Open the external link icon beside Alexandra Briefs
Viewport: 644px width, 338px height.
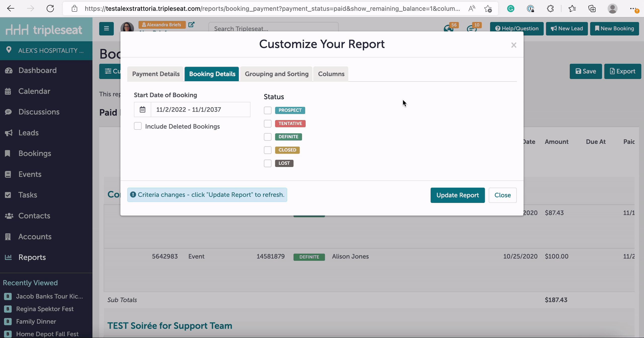pos(191,25)
